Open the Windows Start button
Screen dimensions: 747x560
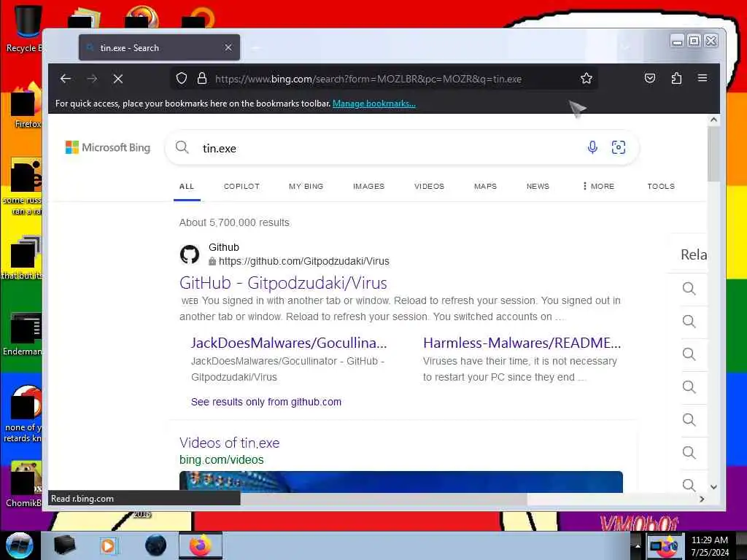coord(19,545)
